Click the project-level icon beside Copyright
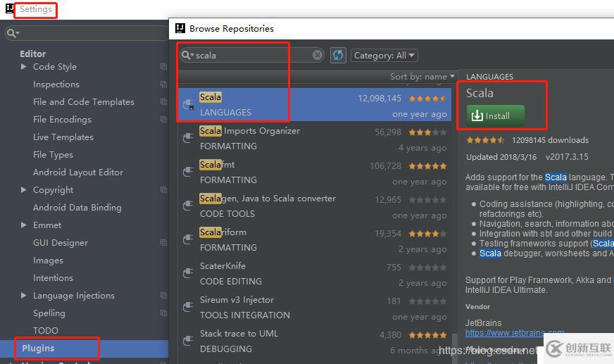The image size is (614, 364). pyautogui.click(x=163, y=190)
